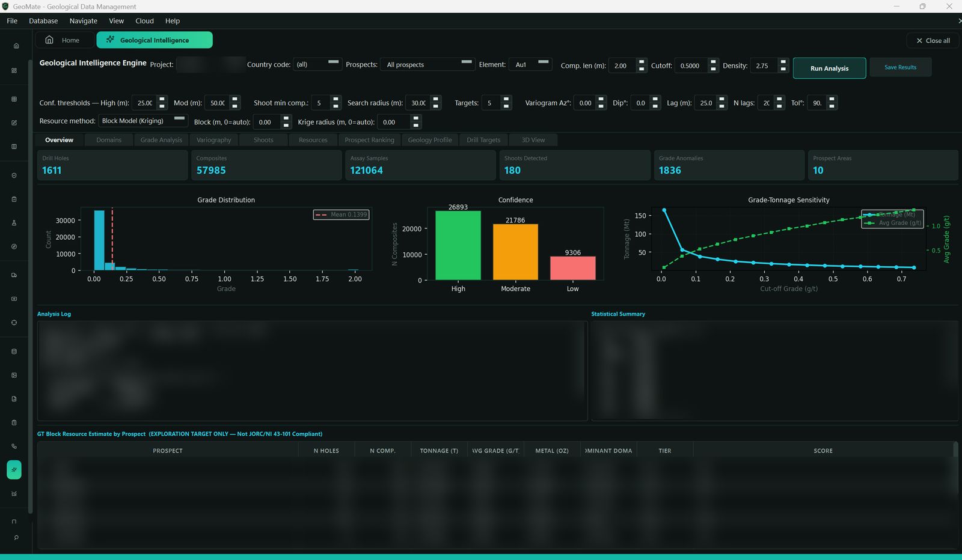This screenshot has height=560, width=962.
Task: Open the Country code dropdown
Action: [317, 64]
